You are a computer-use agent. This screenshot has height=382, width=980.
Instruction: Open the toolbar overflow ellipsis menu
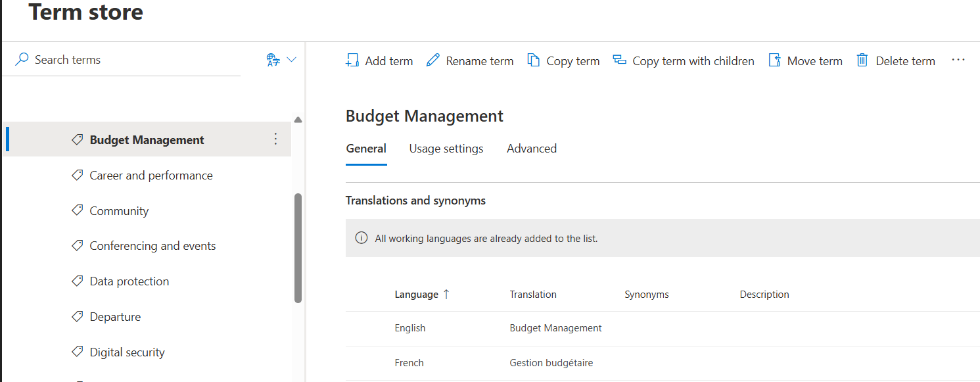point(958,60)
